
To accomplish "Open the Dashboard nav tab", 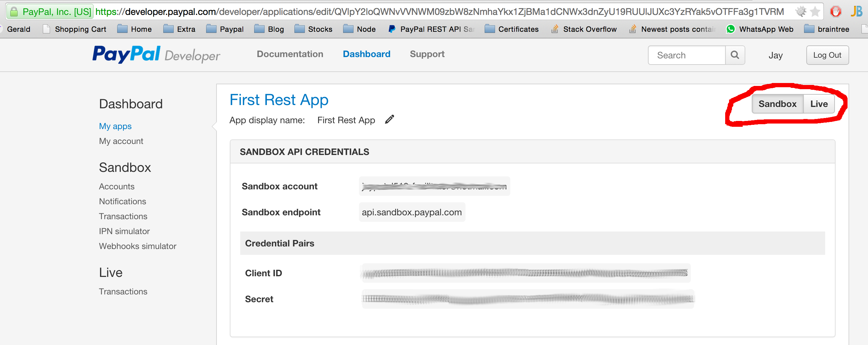I will 366,54.
